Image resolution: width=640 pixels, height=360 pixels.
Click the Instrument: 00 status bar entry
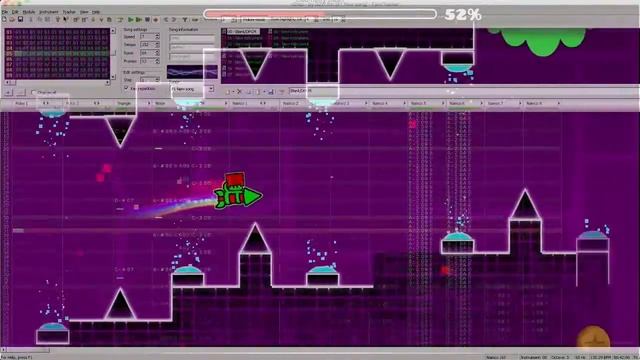pos(535,357)
